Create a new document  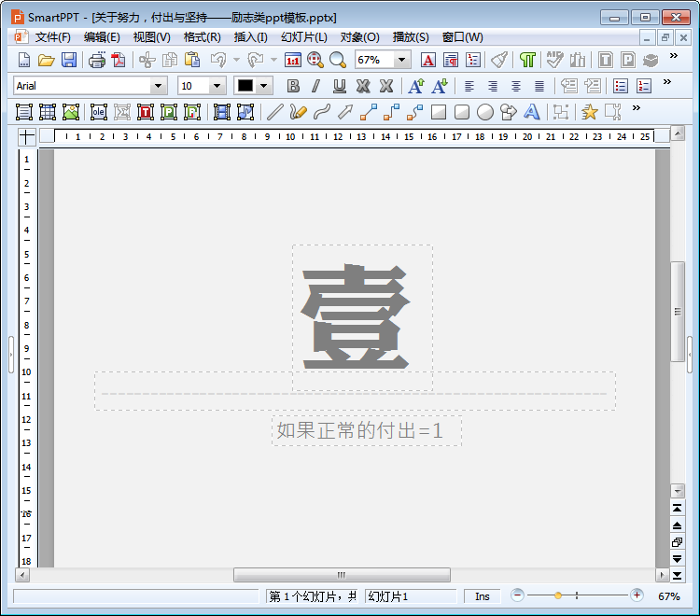24,60
